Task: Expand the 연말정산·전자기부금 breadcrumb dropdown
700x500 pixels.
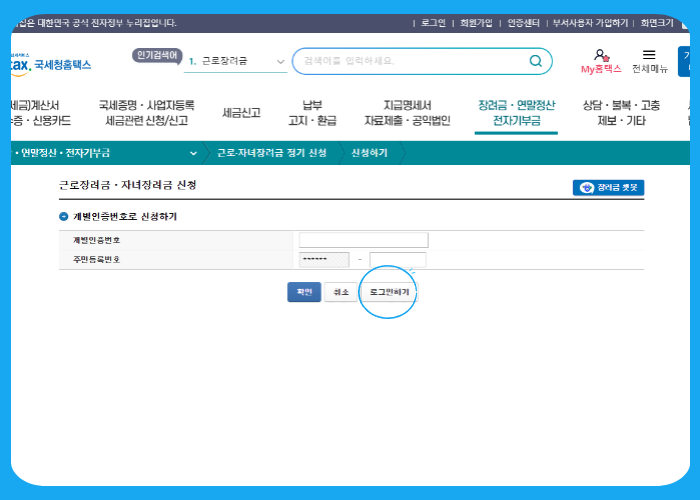Action: 193,153
